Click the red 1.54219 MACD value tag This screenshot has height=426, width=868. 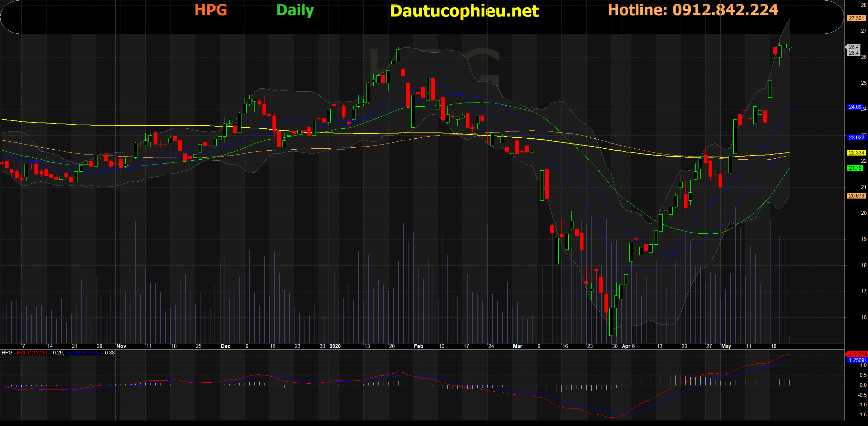pyautogui.click(x=858, y=354)
